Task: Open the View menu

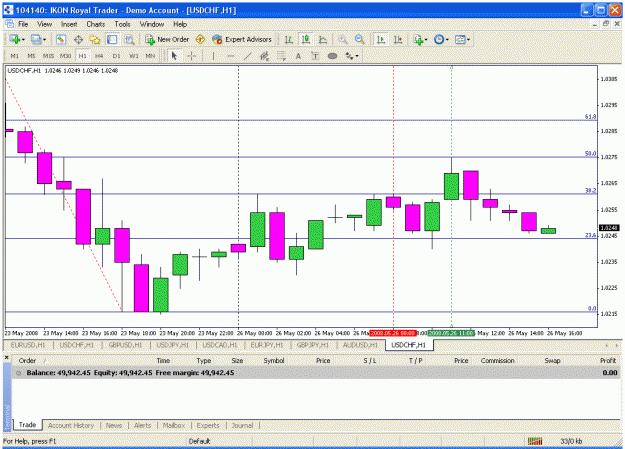Action: [x=45, y=24]
